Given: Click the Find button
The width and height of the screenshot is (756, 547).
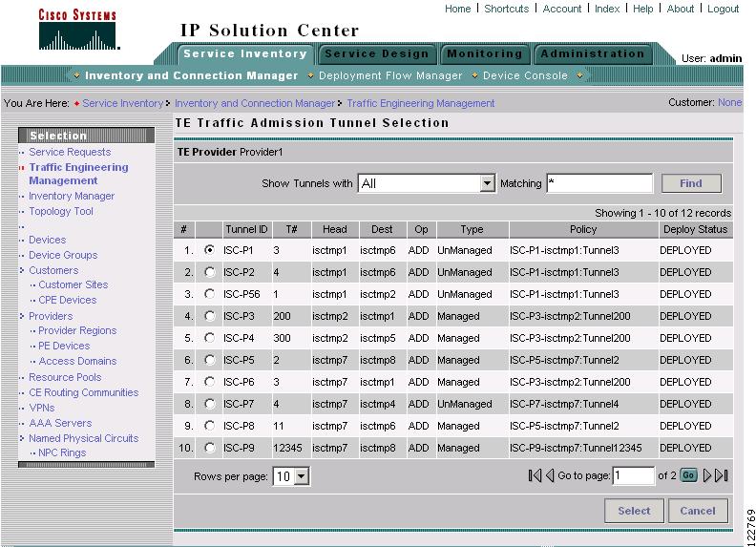Looking at the screenshot, I should pos(691,183).
